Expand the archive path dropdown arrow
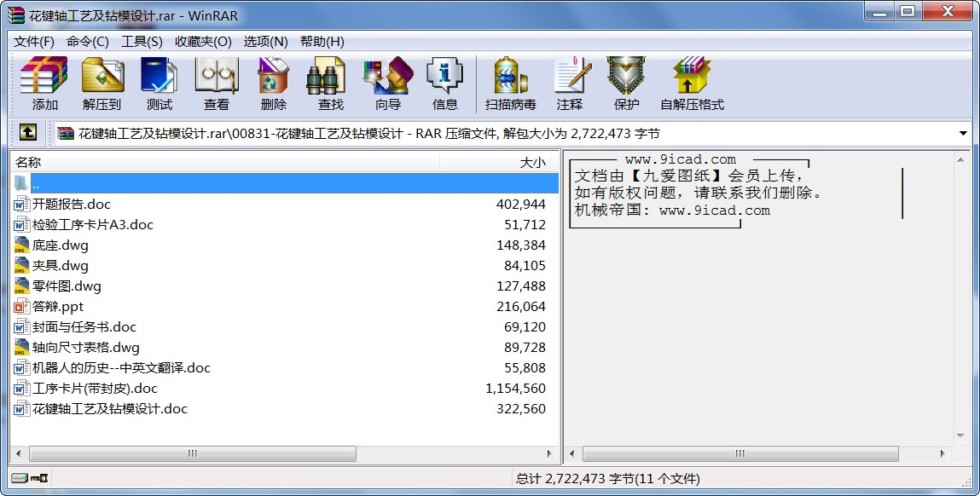The width and height of the screenshot is (980, 496). (x=963, y=134)
